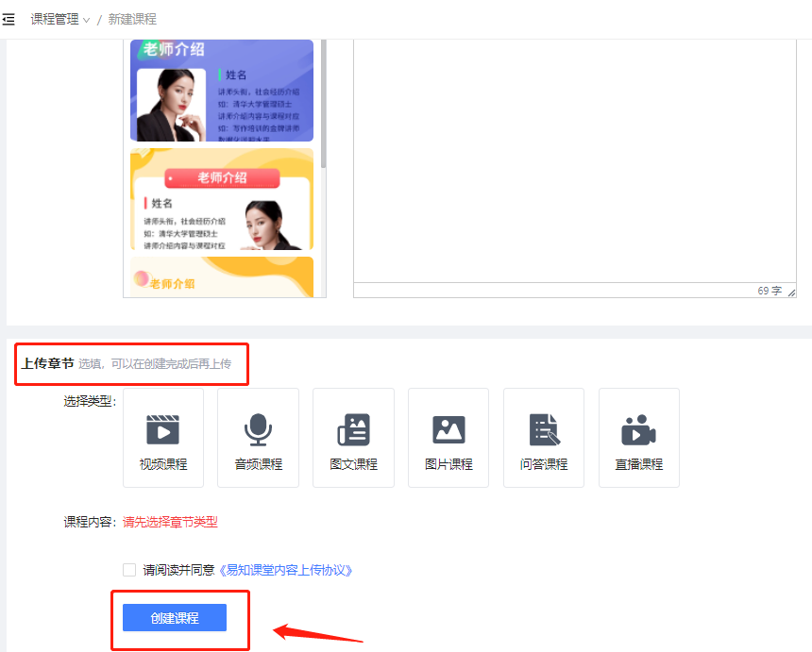The image size is (812, 652).
Task: Click the 创建课程 button
Action: [x=175, y=618]
